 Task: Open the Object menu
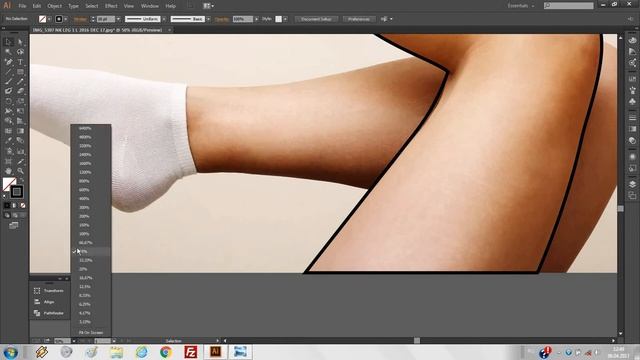point(54,6)
